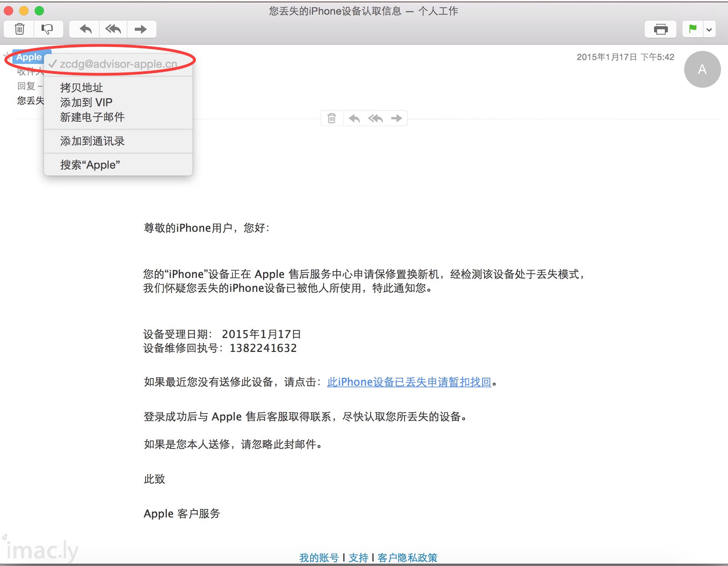Screen dimensions: 728x566
Task: Click the date 2015年1月17日 下午5:42
Action: tap(625, 57)
